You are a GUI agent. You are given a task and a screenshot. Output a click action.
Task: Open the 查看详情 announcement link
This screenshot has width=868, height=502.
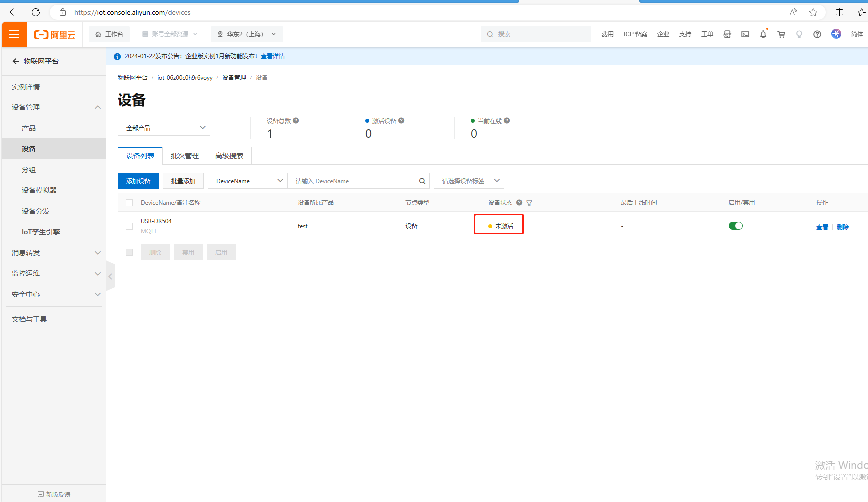tap(273, 56)
